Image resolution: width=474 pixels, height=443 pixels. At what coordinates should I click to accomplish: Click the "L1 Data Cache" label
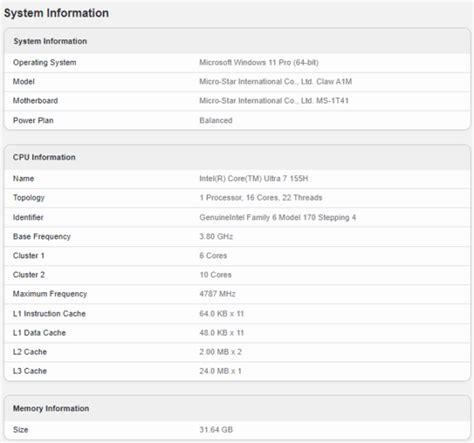tap(39, 332)
